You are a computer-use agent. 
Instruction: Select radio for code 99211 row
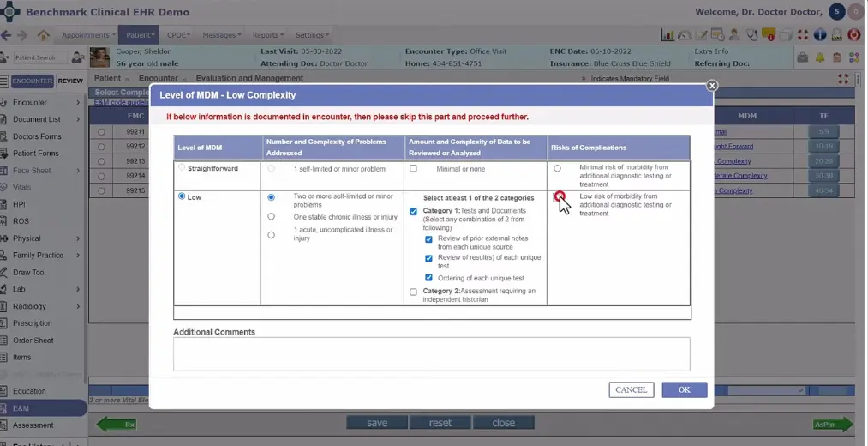coord(101,132)
